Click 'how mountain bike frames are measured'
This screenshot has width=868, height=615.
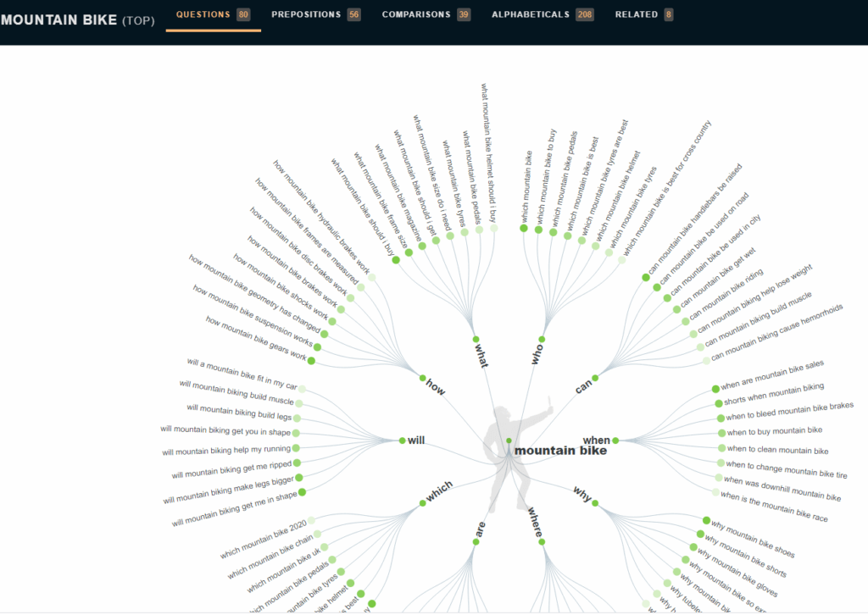pos(307,231)
